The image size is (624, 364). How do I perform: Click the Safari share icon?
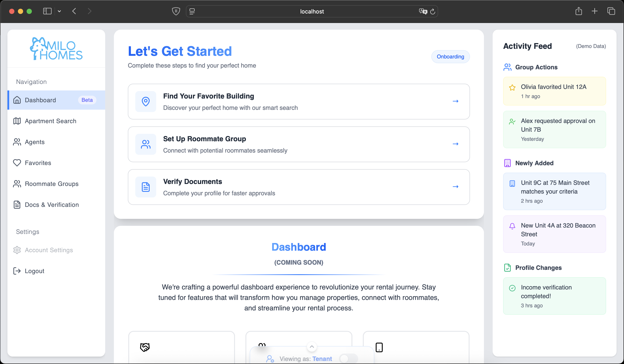pos(578,11)
